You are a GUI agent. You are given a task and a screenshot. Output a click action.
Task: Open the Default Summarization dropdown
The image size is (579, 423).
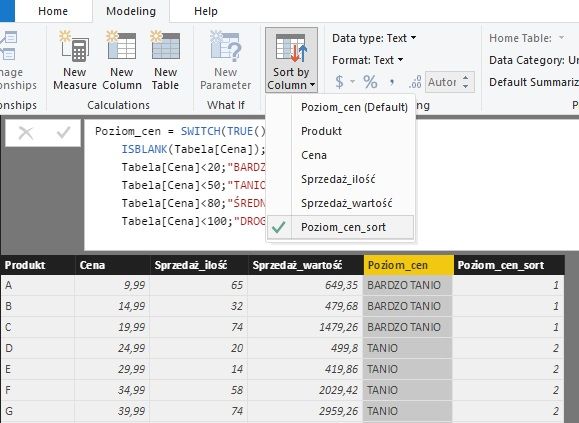(534, 82)
